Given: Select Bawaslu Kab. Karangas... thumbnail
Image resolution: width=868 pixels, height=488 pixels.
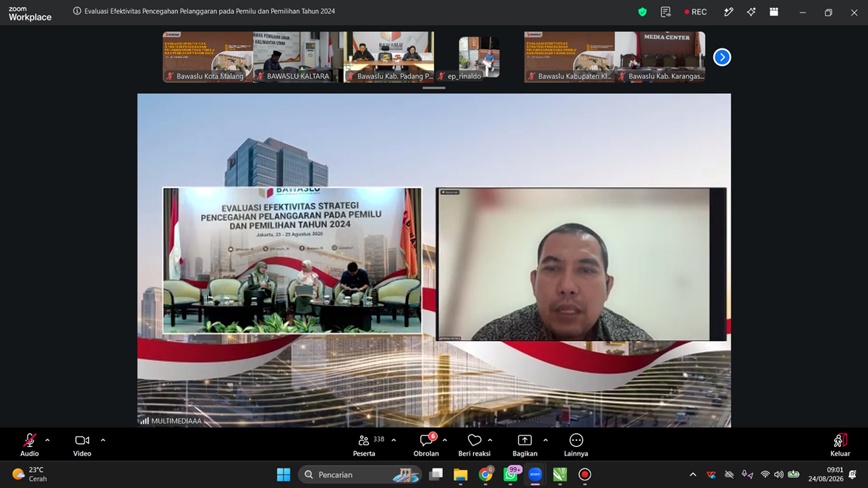Looking at the screenshot, I should pyautogui.click(x=660, y=57).
